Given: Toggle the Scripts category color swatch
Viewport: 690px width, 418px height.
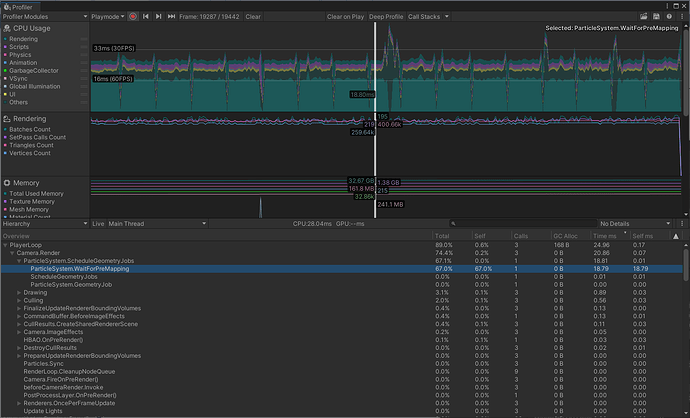Looking at the screenshot, I should pyautogui.click(x=5, y=47).
